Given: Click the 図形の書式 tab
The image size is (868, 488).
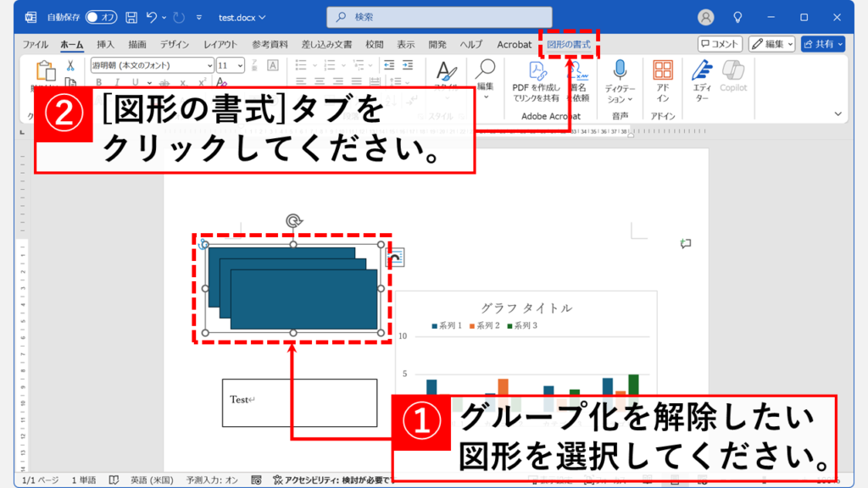Looking at the screenshot, I should pyautogui.click(x=569, y=44).
